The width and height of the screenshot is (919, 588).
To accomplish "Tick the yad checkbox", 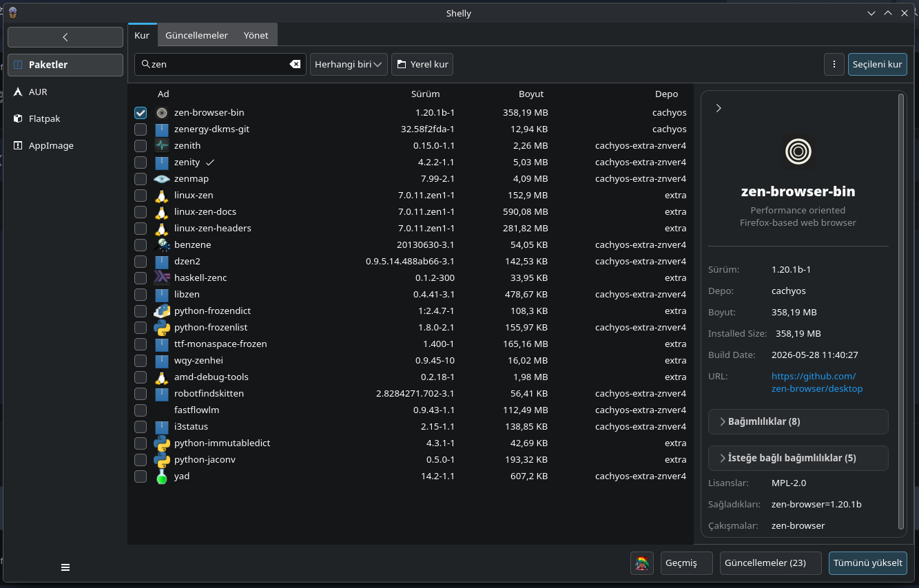I will pos(141,476).
